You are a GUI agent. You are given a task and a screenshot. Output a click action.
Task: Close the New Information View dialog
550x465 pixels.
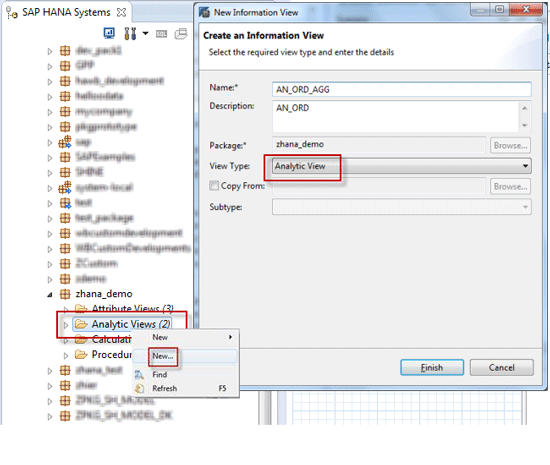click(x=526, y=9)
